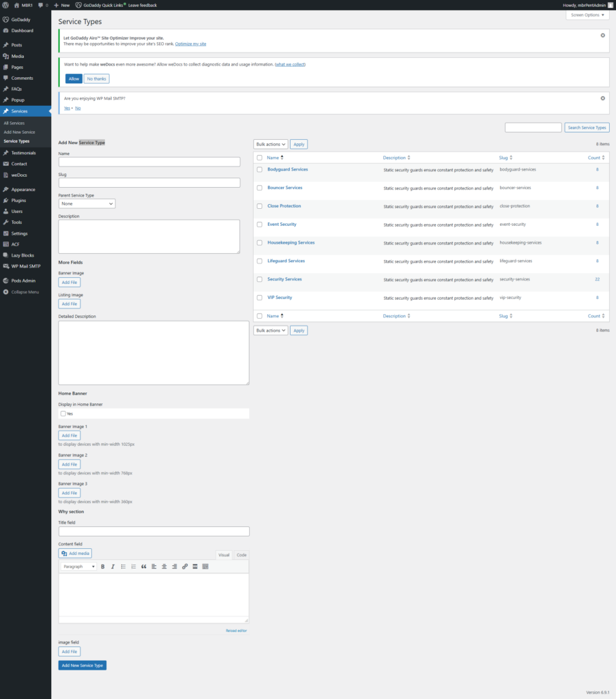This screenshot has height=699, width=616.
Task: Apply blockquote formatting in the editor toolbar
Action: (144, 567)
